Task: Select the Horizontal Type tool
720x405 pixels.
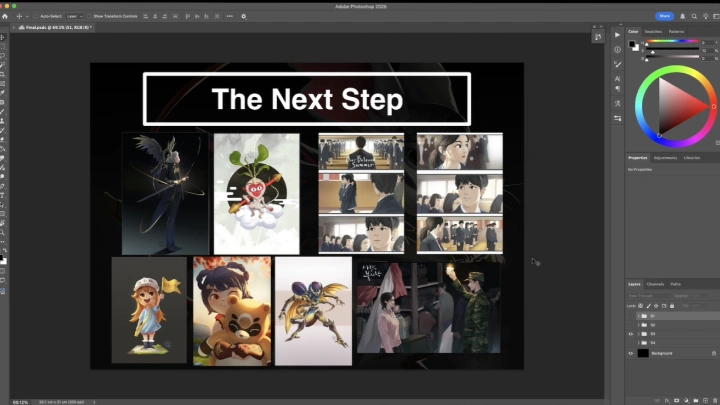Action: [x=2, y=196]
